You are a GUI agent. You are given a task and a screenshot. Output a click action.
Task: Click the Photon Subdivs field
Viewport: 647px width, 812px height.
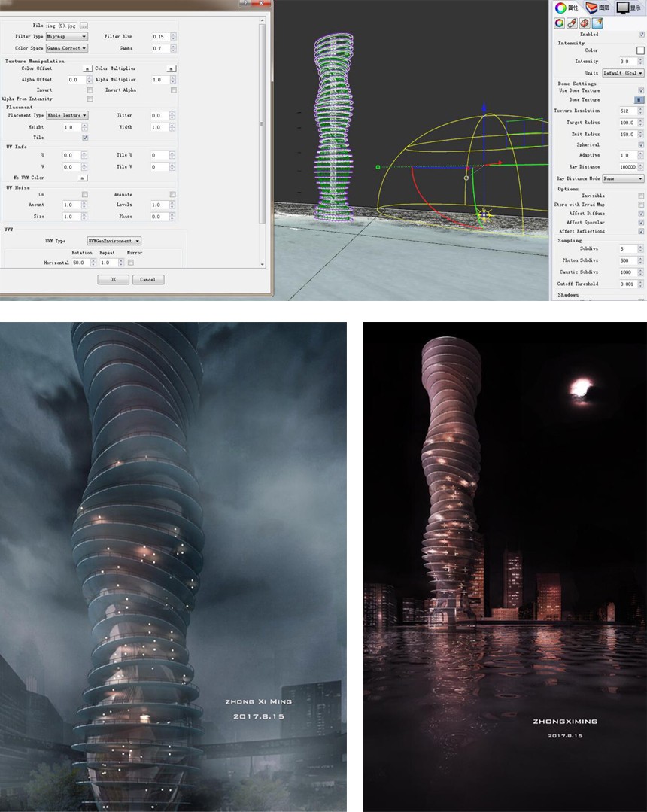pos(628,260)
